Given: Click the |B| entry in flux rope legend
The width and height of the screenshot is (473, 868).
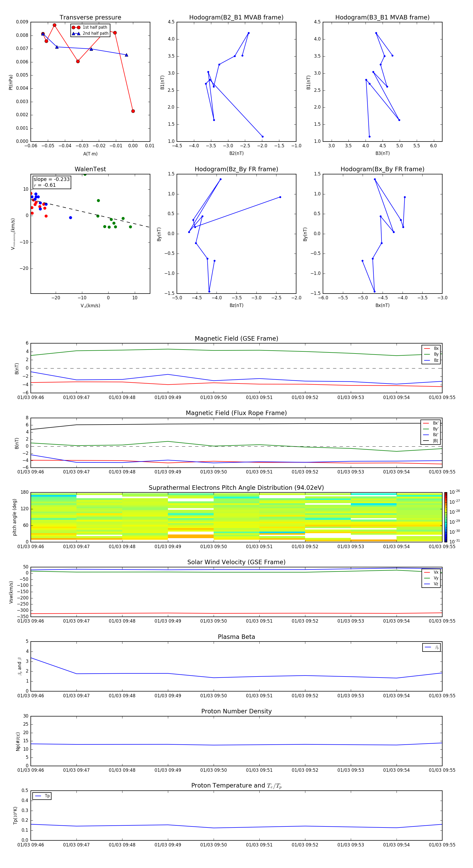Looking at the screenshot, I should pyautogui.click(x=431, y=441).
